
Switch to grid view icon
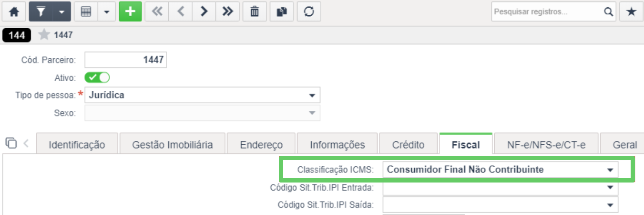click(x=86, y=12)
